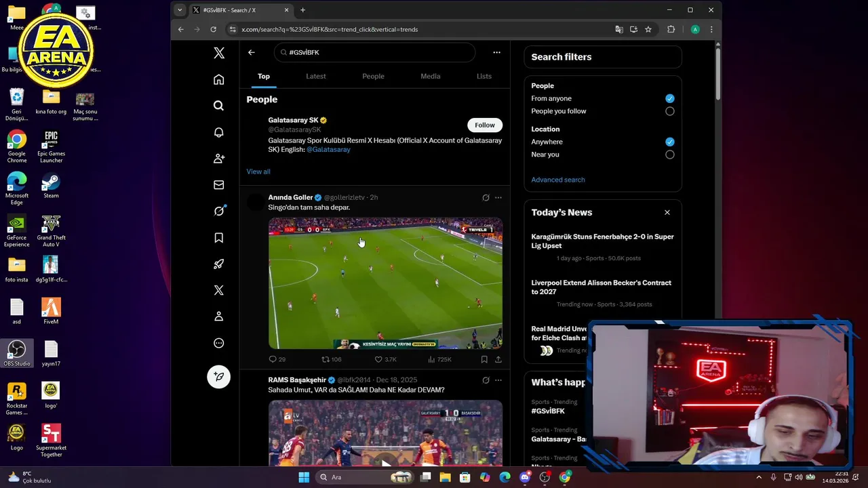Open Profile icon in X sidebar
The width and height of the screenshot is (868, 488).
point(218,317)
